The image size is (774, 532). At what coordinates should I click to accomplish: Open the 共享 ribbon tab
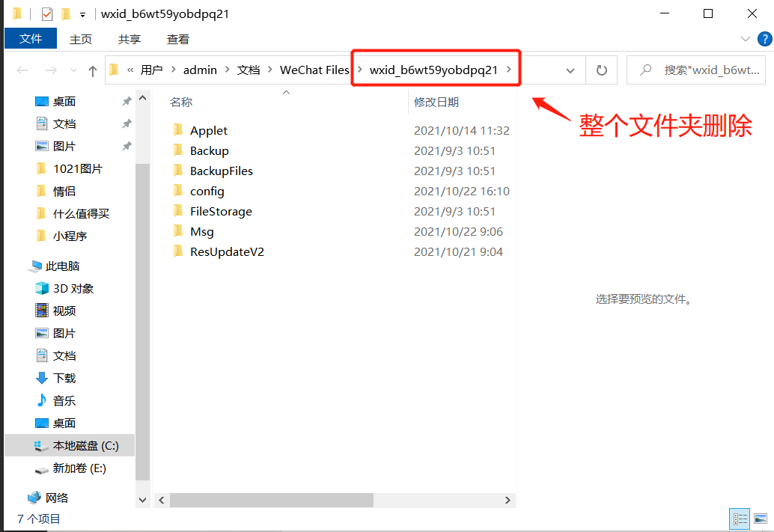[129, 39]
